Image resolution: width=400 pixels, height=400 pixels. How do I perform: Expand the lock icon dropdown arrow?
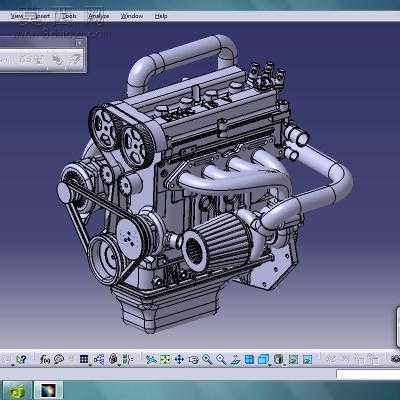[119, 365]
